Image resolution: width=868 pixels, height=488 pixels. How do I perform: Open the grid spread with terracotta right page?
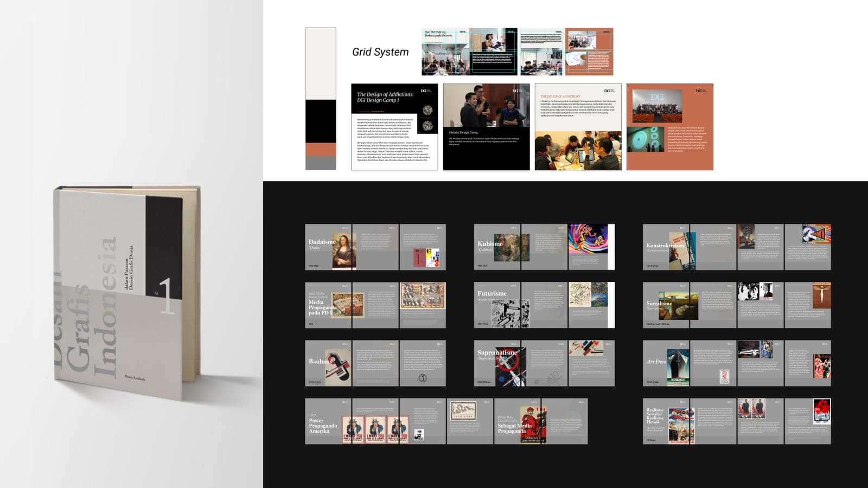pyautogui.click(x=566, y=52)
